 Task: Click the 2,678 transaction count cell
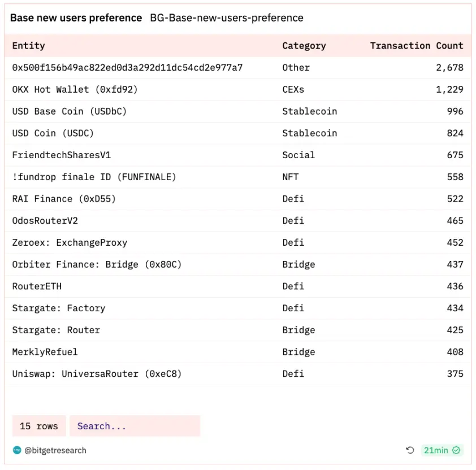click(449, 67)
